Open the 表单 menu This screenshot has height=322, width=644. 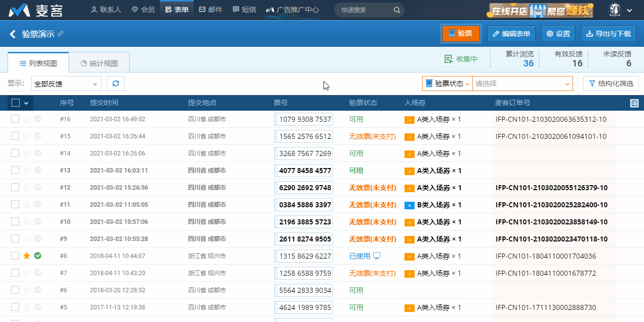177,10
